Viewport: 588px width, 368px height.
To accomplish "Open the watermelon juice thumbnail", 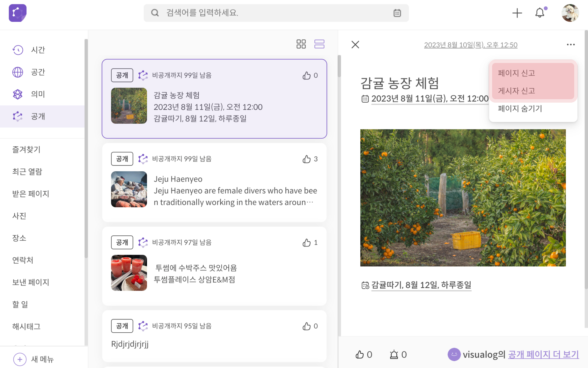I will tap(129, 273).
